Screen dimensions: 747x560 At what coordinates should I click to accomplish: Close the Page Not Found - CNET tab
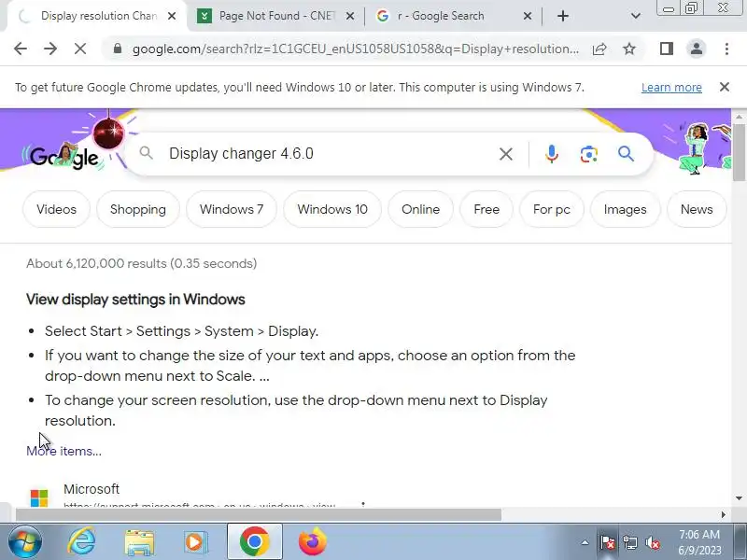point(350,16)
